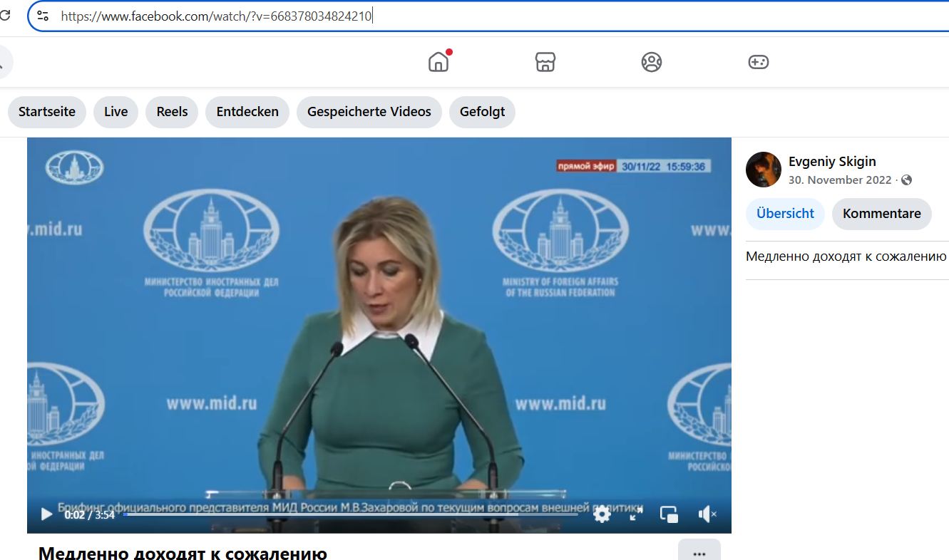Viewport: 949px width, 560px height.
Task: Open the three-dot options menu below video
Action: [x=699, y=553]
